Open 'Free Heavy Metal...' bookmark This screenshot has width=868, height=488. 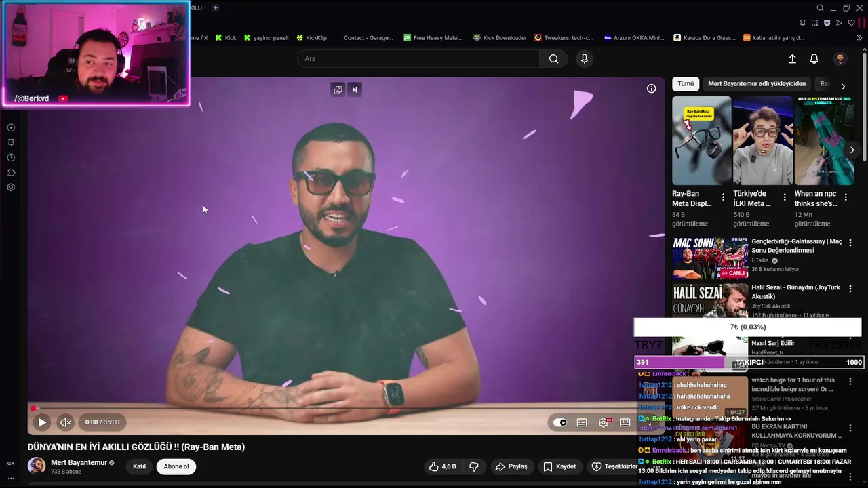click(x=433, y=38)
